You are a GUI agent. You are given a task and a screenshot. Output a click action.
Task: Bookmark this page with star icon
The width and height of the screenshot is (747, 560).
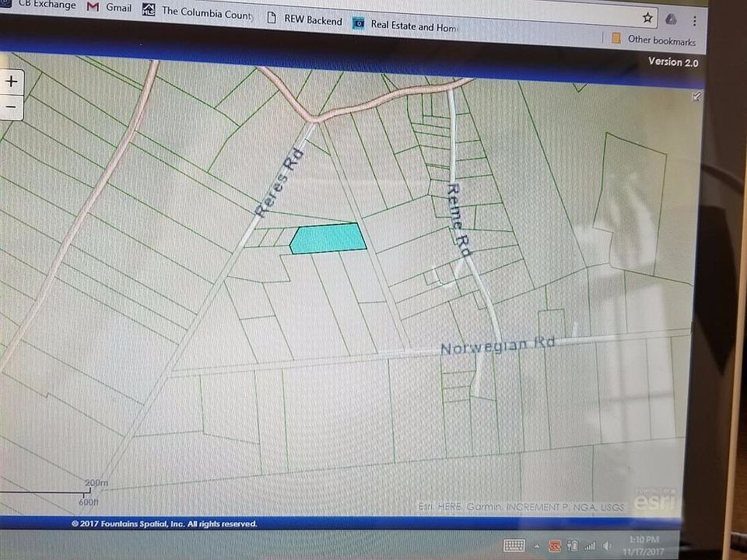(x=647, y=17)
